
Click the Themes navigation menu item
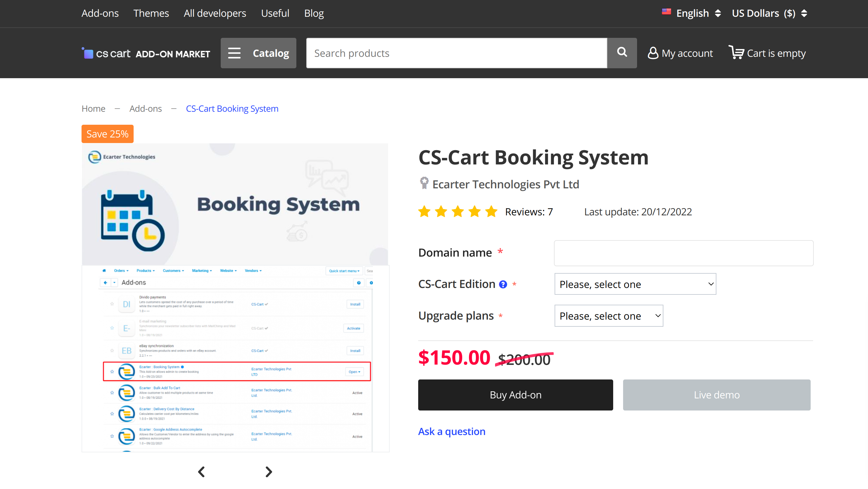(150, 13)
